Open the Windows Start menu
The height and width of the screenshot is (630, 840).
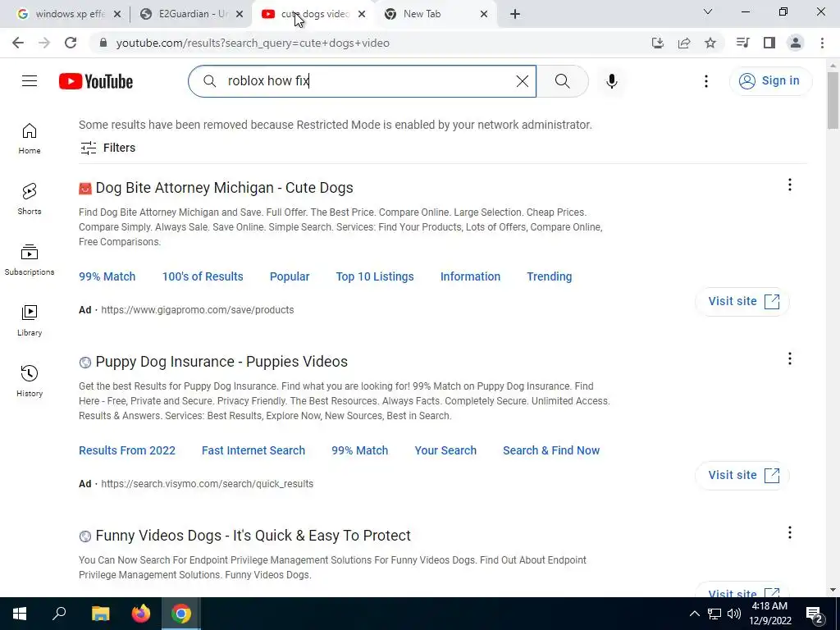[x=20, y=614]
